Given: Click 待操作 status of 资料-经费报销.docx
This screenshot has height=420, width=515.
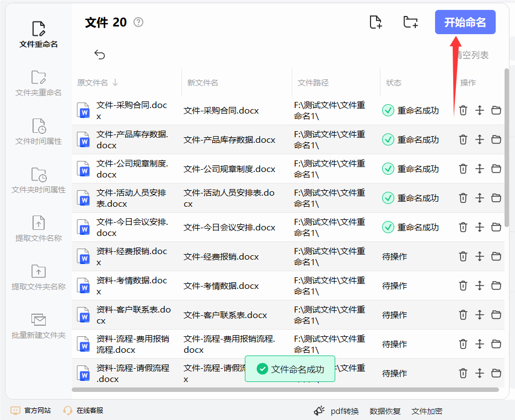Looking at the screenshot, I should tap(394, 256).
